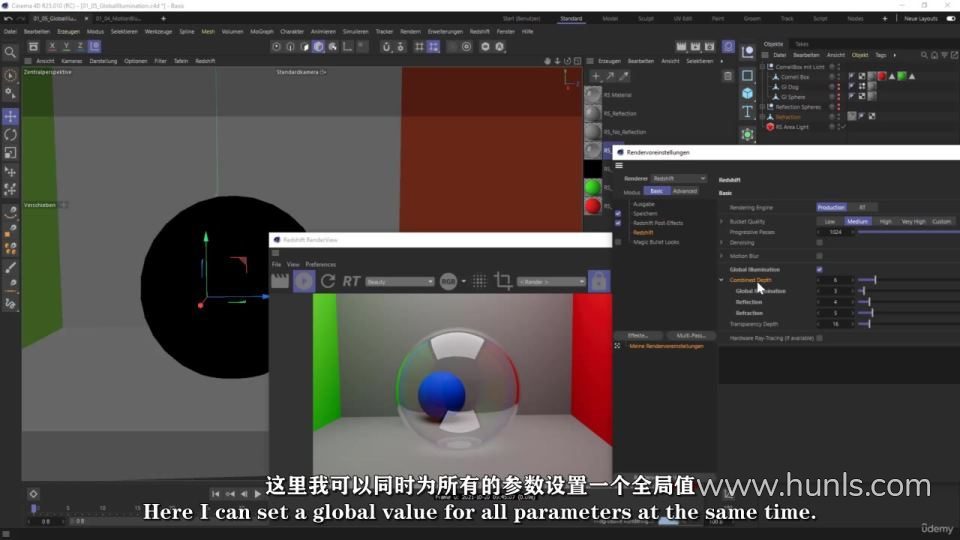Expand the Denoising section

721,242
